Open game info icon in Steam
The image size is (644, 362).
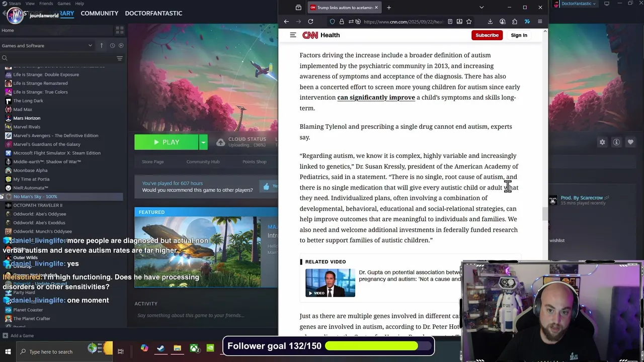pos(616,142)
